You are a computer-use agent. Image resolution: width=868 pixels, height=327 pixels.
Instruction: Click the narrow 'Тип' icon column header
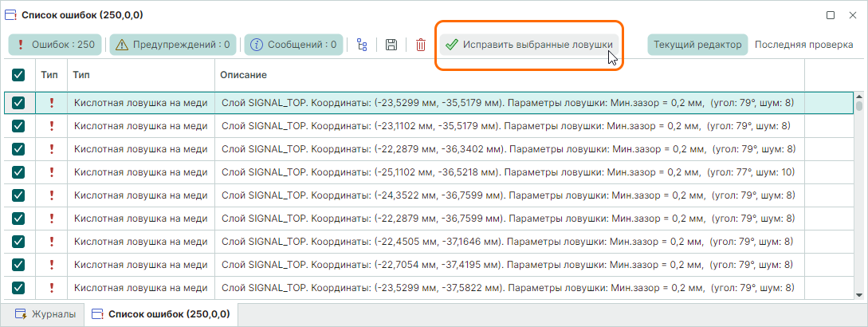pos(50,74)
